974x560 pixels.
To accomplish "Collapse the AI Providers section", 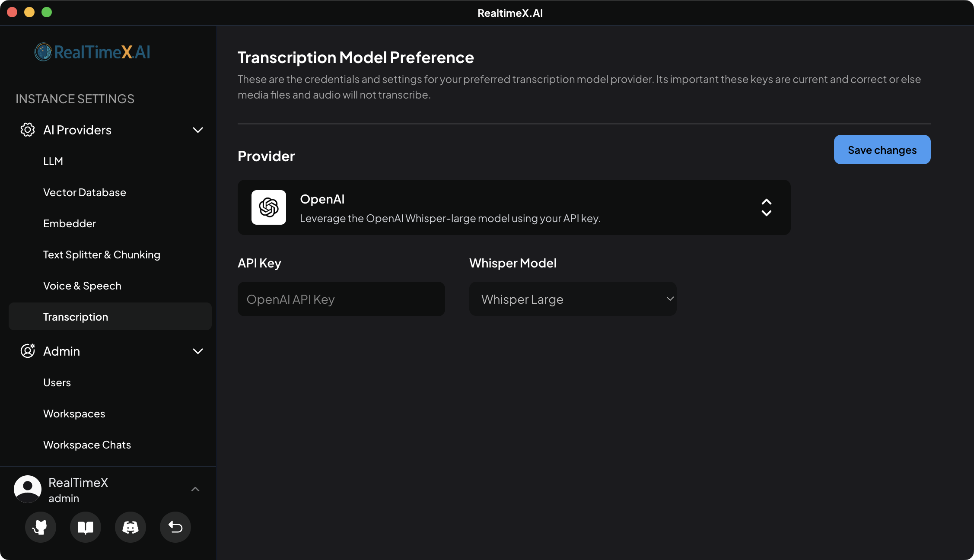I will [x=198, y=130].
